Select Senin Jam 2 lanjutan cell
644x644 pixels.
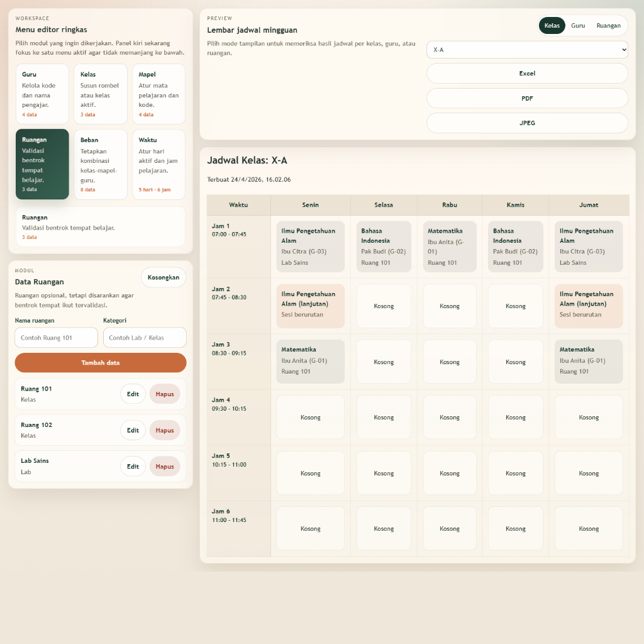(x=311, y=306)
